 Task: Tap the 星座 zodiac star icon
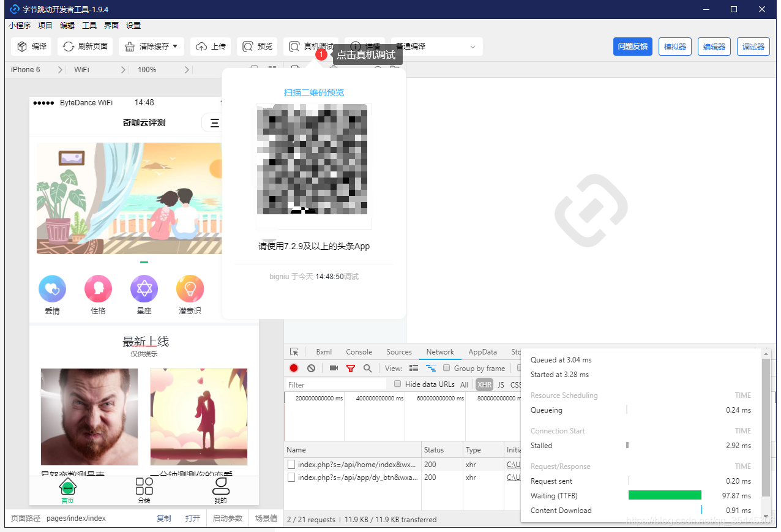click(x=144, y=289)
